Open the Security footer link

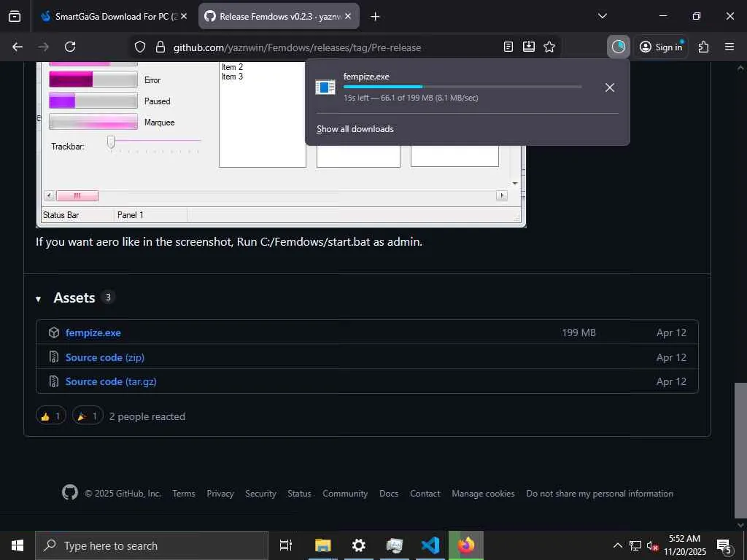point(260,494)
